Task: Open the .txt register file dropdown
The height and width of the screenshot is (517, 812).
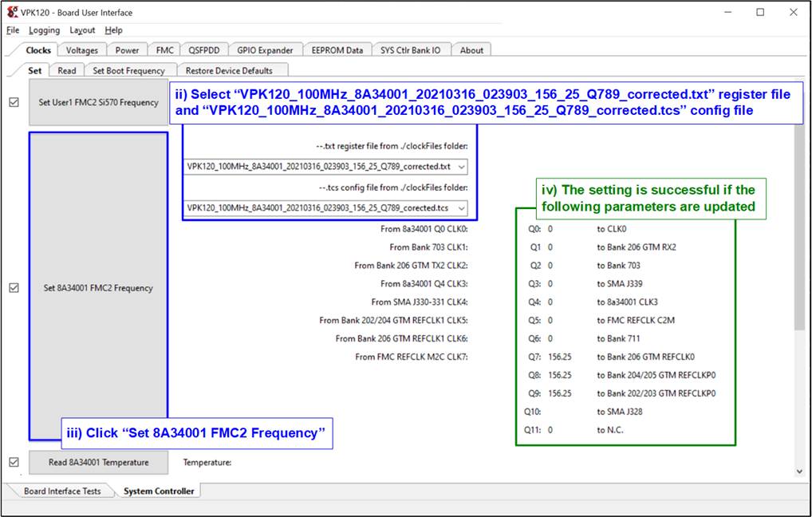Action: click(325, 166)
